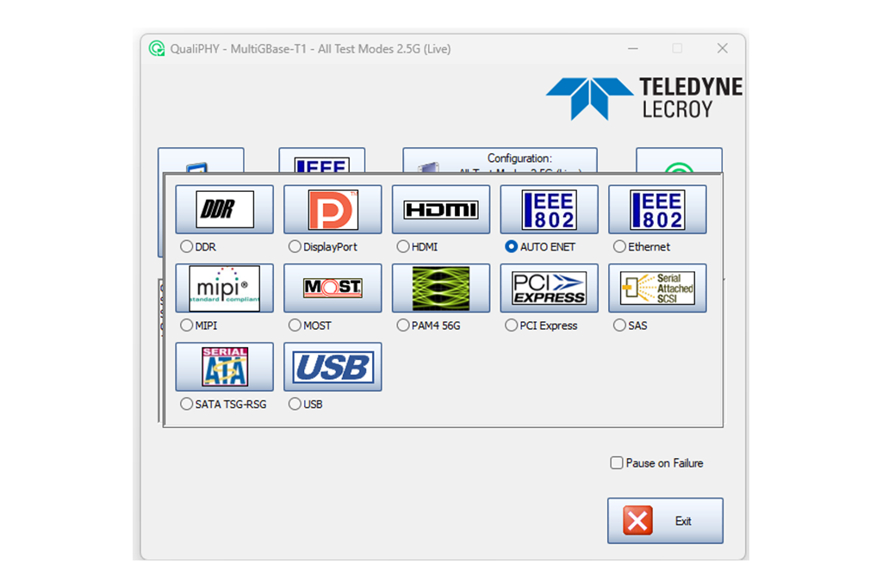Enable the Pause on Failure checkbox

(617, 463)
